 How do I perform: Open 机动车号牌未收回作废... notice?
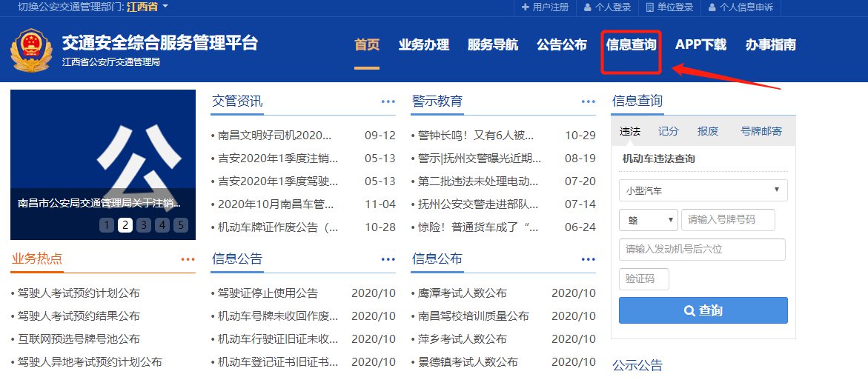click(x=277, y=316)
